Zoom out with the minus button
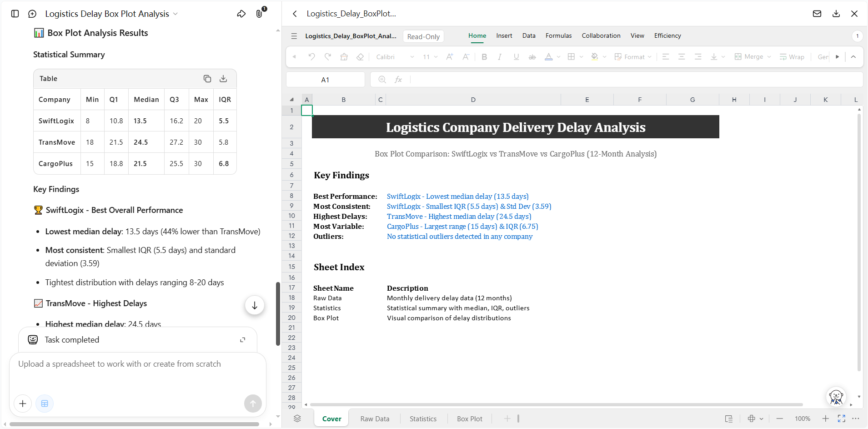 780,419
